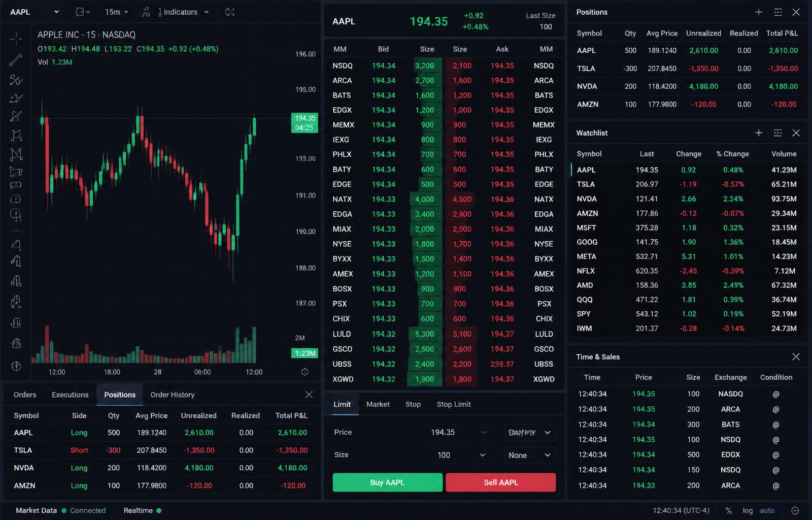Toggle log scale in status bar
This screenshot has height=520, width=812.
click(x=748, y=510)
